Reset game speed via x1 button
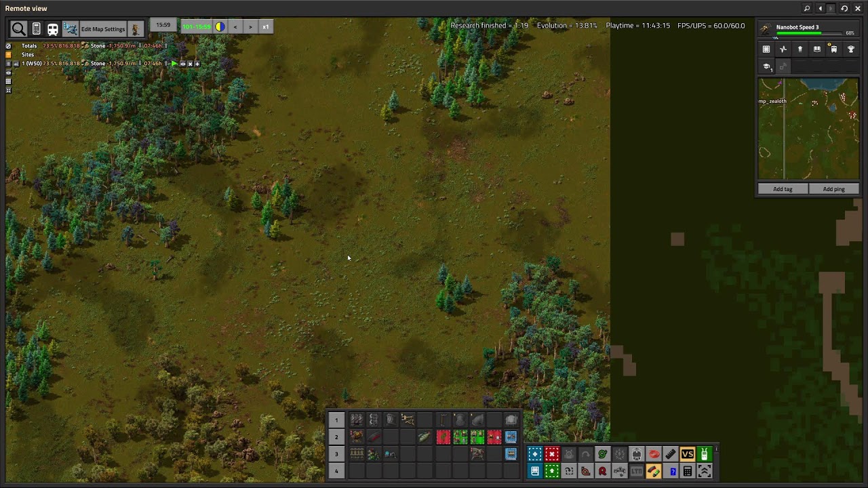The height and width of the screenshot is (488, 868). pos(265,27)
